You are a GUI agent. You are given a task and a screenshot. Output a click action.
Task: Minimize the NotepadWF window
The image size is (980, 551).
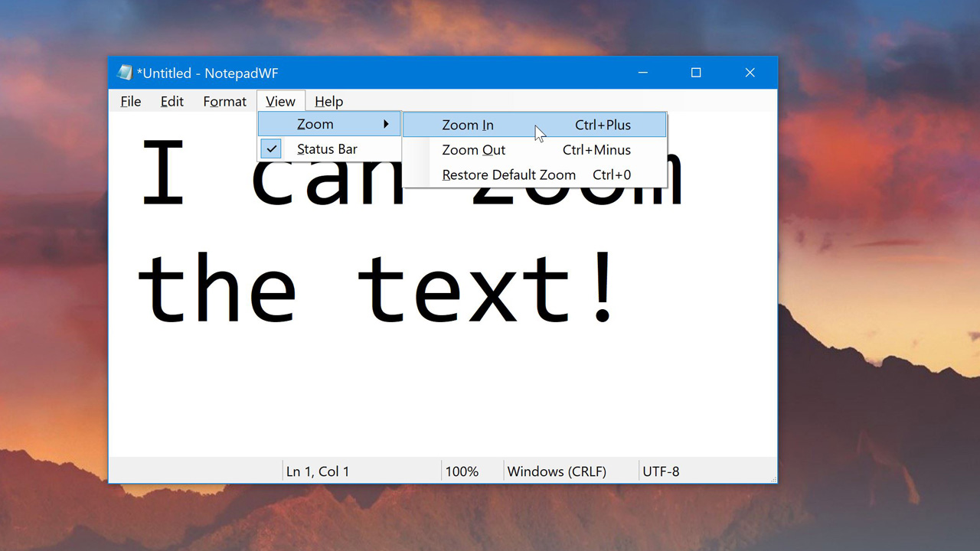point(642,73)
